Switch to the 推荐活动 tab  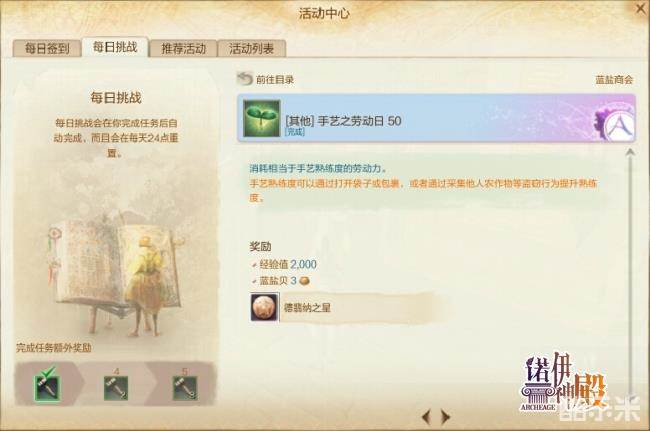click(183, 48)
